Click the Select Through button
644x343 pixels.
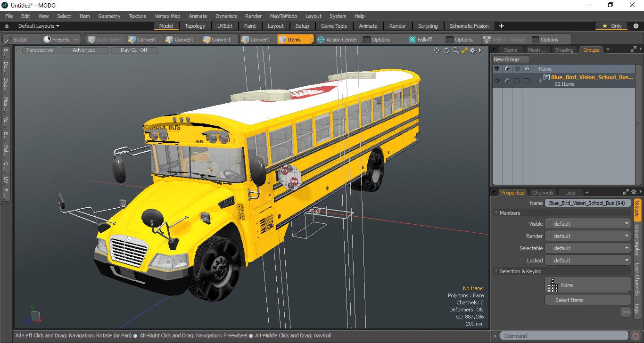pyautogui.click(x=504, y=40)
